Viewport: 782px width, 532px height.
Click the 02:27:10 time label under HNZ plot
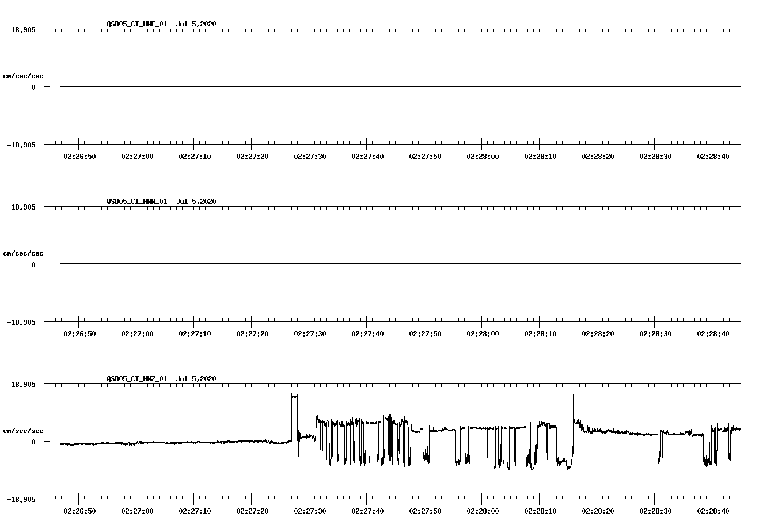pos(195,511)
